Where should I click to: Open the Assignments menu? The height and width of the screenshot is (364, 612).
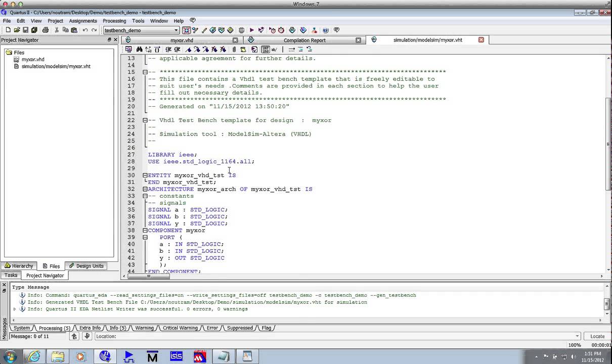click(x=83, y=21)
